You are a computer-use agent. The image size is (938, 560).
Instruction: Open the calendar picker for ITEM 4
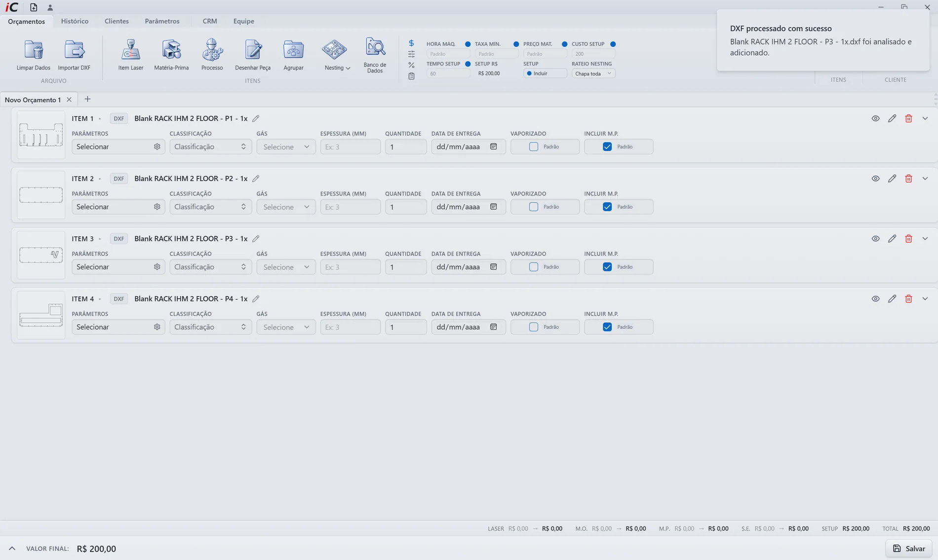pyautogui.click(x=493, y=327)
